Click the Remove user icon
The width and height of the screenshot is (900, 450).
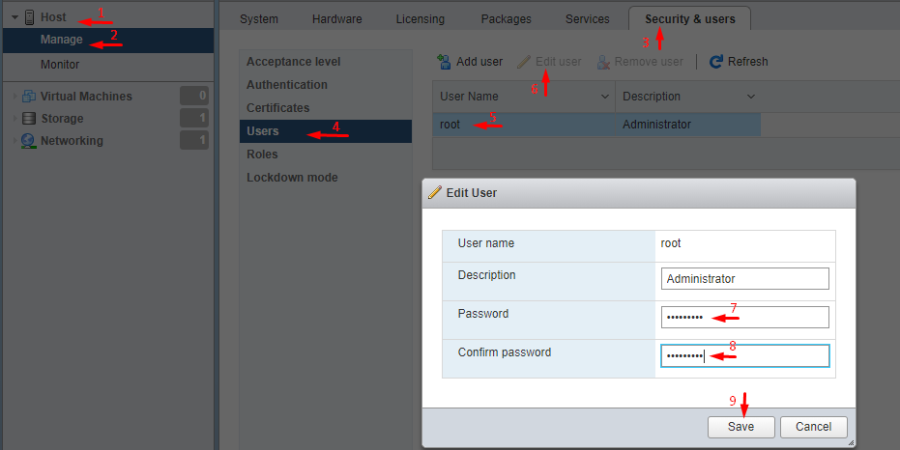[603, 62]
